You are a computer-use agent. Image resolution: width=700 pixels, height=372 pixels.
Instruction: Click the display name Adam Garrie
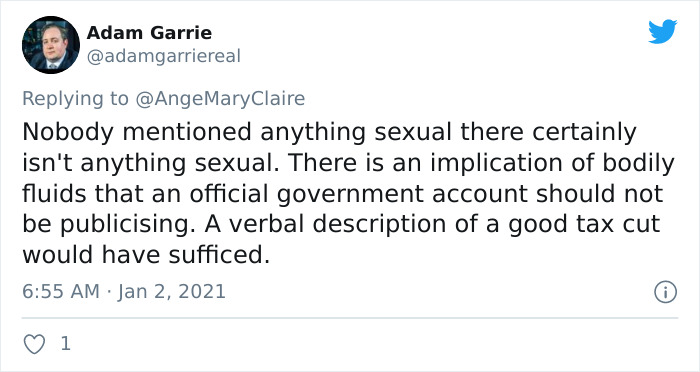[149, 33]
